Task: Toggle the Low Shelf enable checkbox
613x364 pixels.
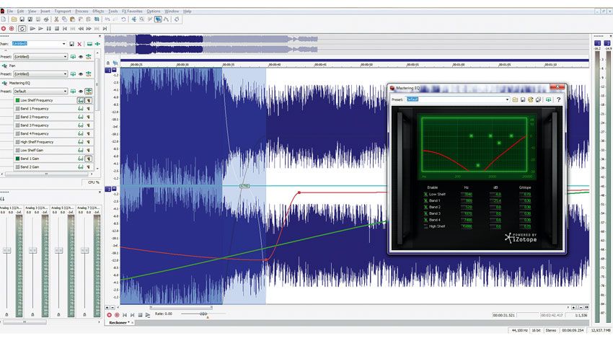Action: click(425, 194)
